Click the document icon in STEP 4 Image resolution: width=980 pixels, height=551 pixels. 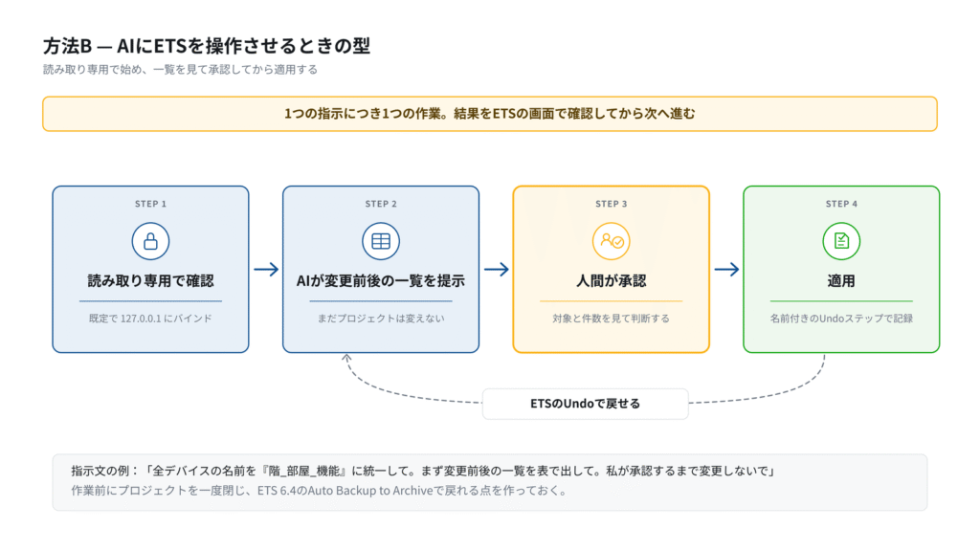coord(841,241)
